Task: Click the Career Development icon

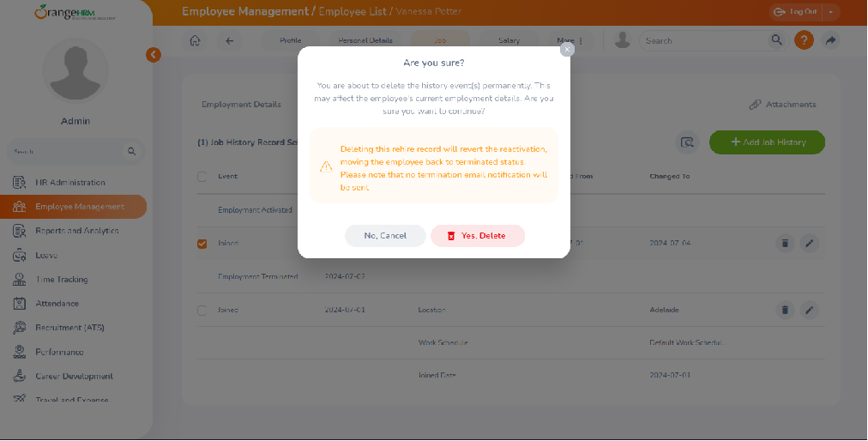Action: pos(20,376)
